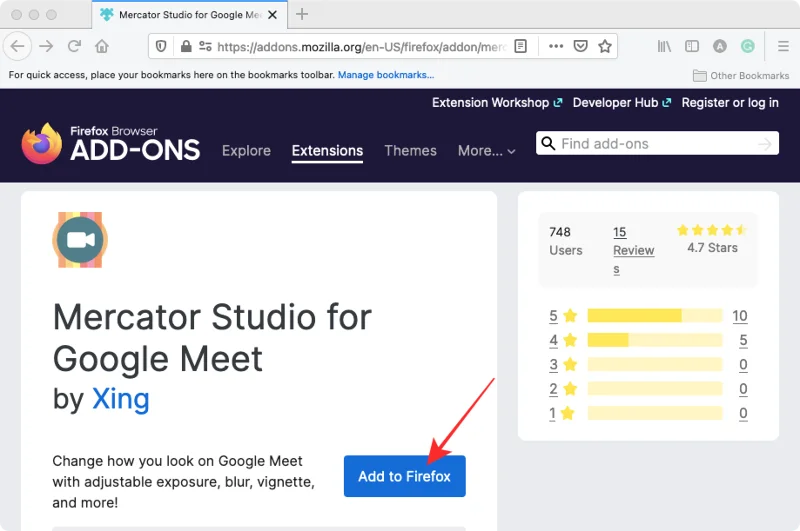
Task: Click the 5-star rating bar
Action: coord(654,316)
